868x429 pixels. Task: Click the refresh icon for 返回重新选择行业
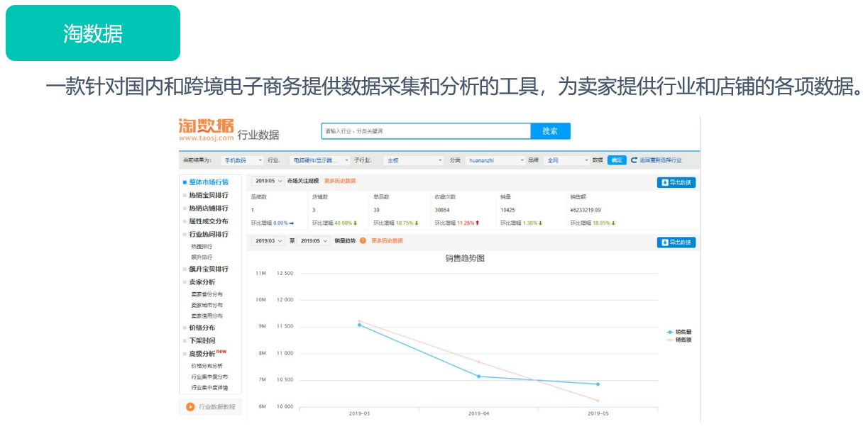(x=634, y=160)
